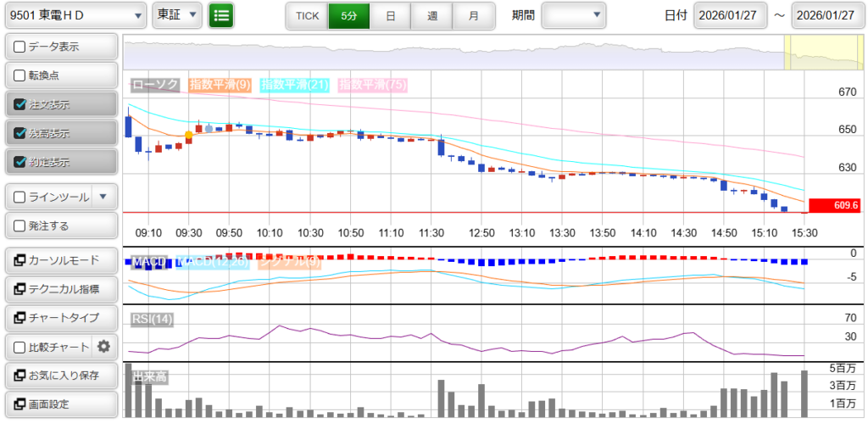The height and width of the screenshot is (423, 868).
Task: Click the orange marker on the candlestick chart
Action: coord(188,135)
